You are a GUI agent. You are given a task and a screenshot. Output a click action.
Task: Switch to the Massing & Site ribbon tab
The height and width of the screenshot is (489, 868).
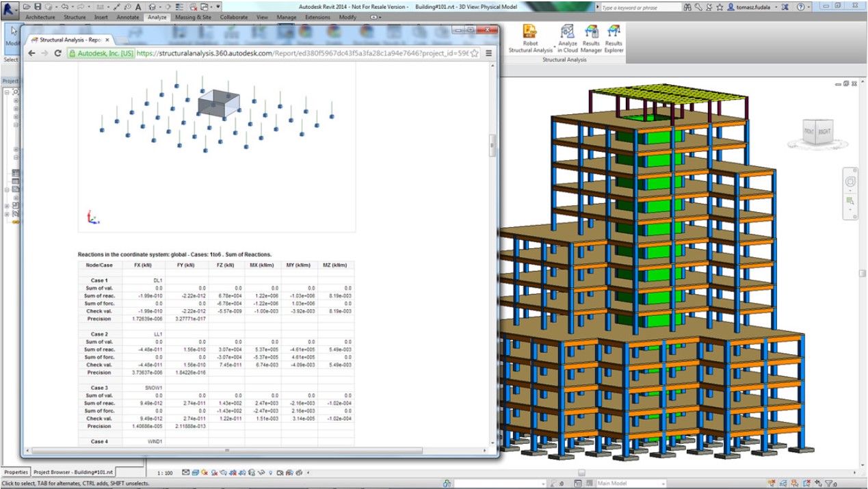(x=194, y=16)
